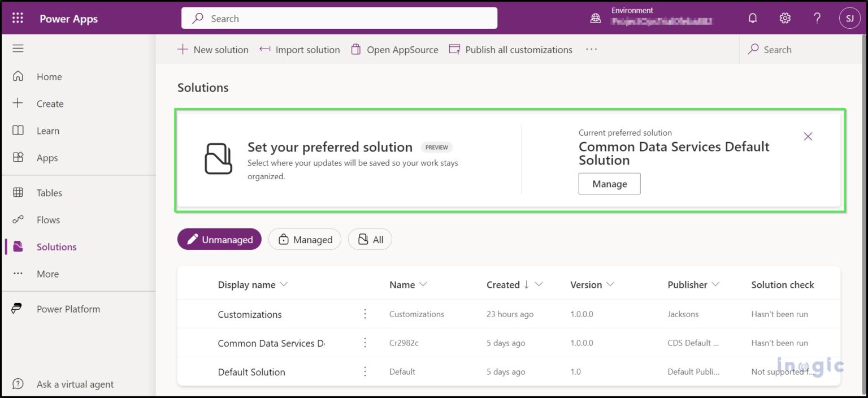Image resolution: width=868 pixels, height=398 pixels.
Task: Open the Help menu
Action: tap(816, 18)
